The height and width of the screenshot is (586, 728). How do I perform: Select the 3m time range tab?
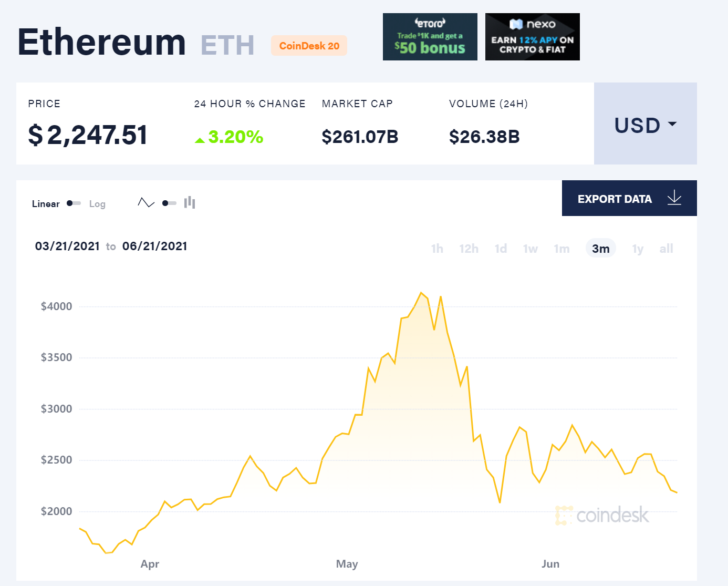[x=600, y=249]
